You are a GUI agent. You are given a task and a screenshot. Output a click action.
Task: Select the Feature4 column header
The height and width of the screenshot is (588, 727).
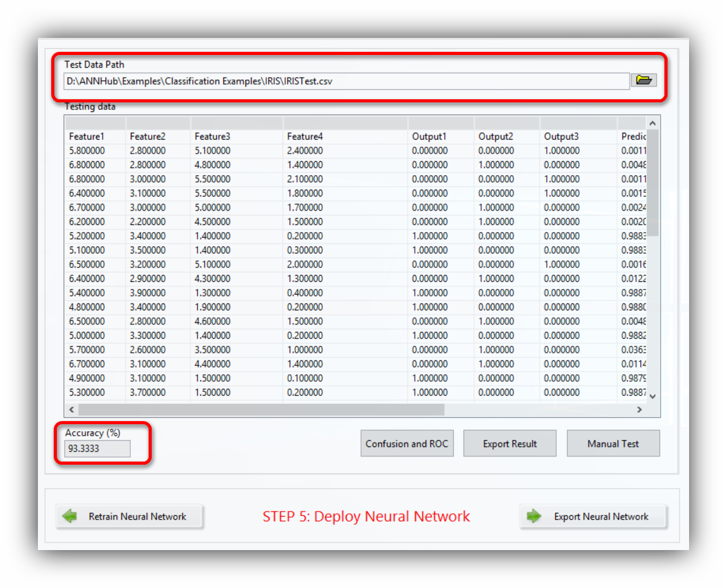pos(305,137)
